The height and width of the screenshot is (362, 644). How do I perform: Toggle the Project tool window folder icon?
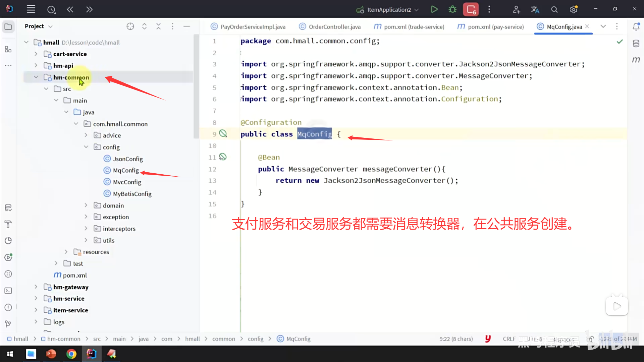click(x=8, y=26)
